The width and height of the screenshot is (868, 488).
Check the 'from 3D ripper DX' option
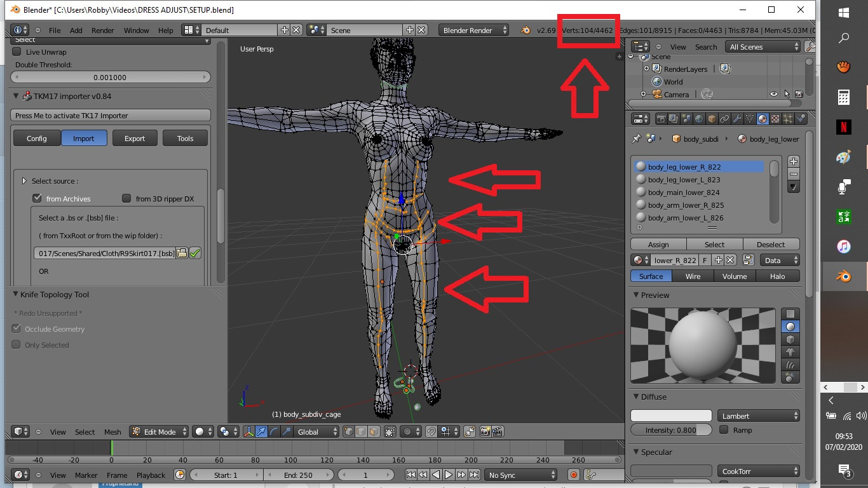pos(126,199)
